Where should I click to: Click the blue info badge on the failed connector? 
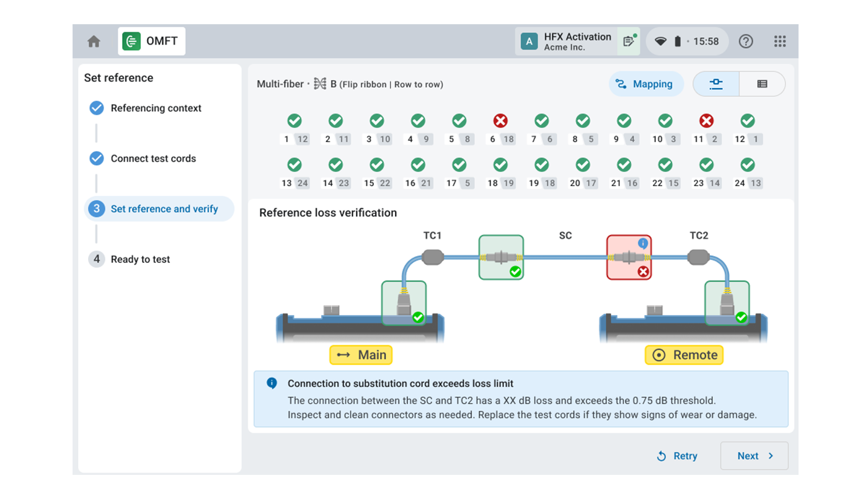pyautogui.click(x=643, y=243)
